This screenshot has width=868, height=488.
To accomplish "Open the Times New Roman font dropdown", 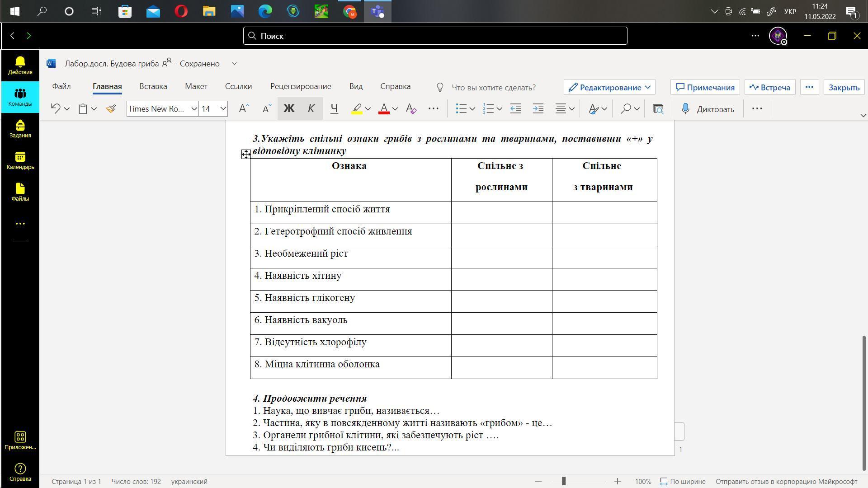I will point(194,108).
